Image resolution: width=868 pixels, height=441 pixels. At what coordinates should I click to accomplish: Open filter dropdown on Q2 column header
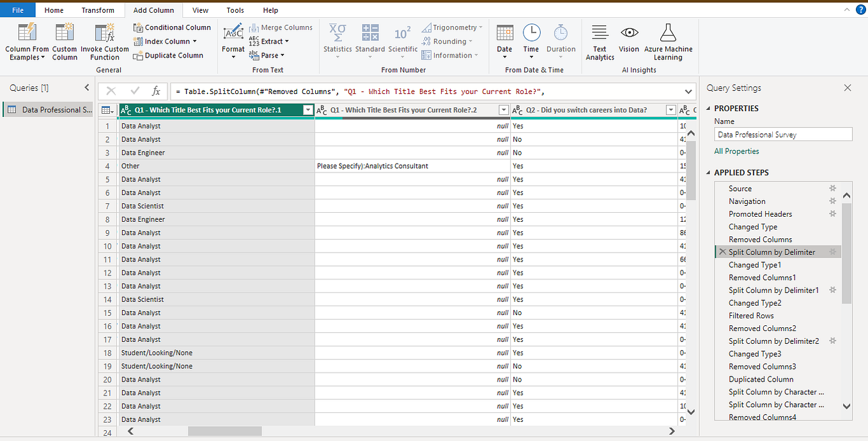point(670,109)
